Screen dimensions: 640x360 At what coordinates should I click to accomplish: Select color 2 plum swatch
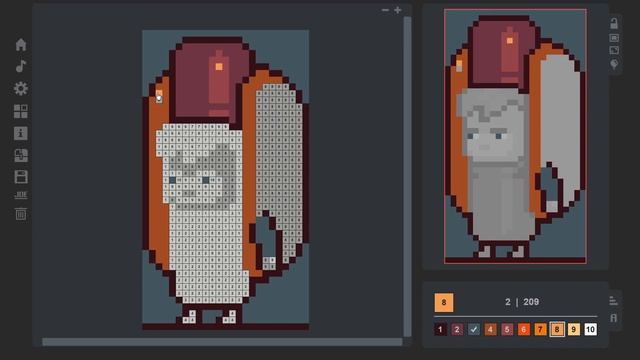pyautogui.click(x=457, y=329)
